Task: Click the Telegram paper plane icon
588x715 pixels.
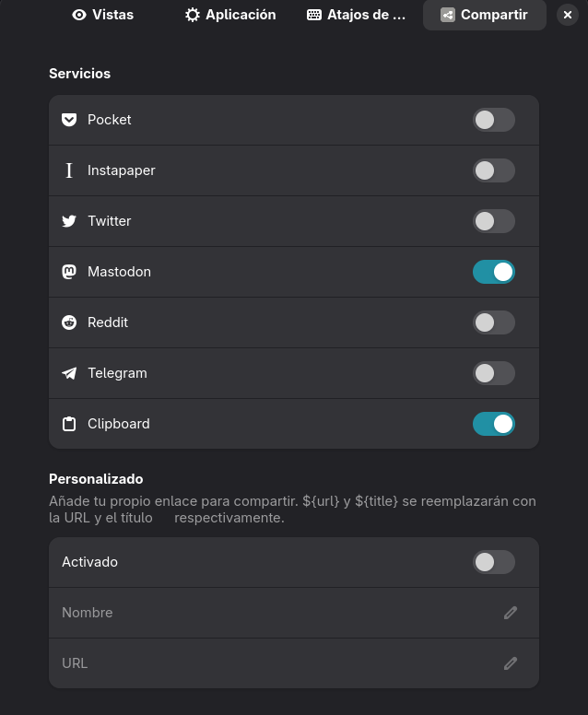Action: (x=69, y=373)
